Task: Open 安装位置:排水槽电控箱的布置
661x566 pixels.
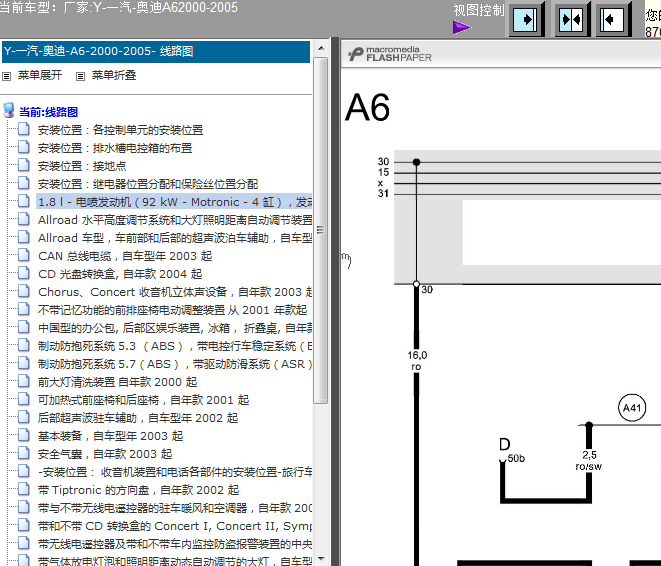Action: (115, 148)
